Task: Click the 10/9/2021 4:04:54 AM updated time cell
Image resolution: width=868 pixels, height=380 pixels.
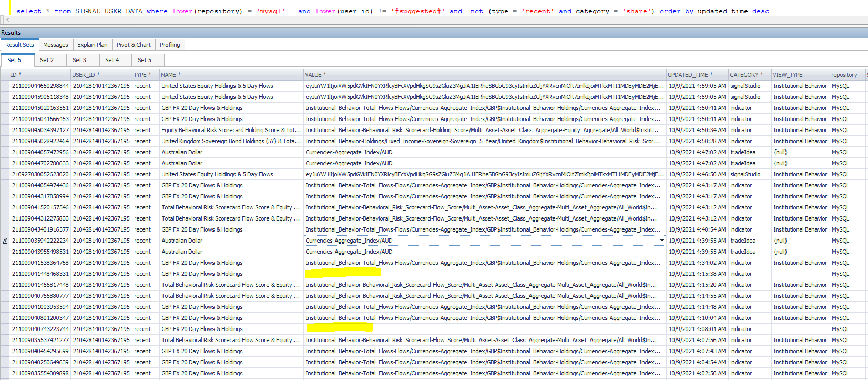Action: 697,362
